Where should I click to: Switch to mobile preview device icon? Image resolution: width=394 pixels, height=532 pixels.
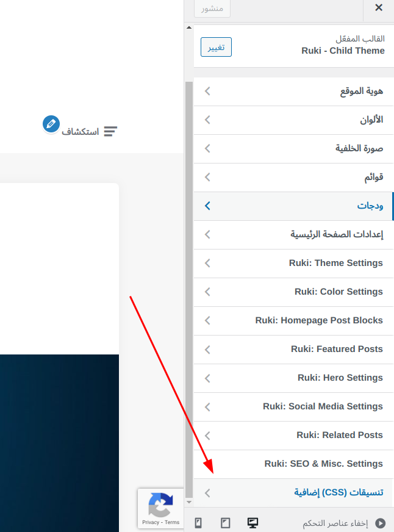click(198, 523)
